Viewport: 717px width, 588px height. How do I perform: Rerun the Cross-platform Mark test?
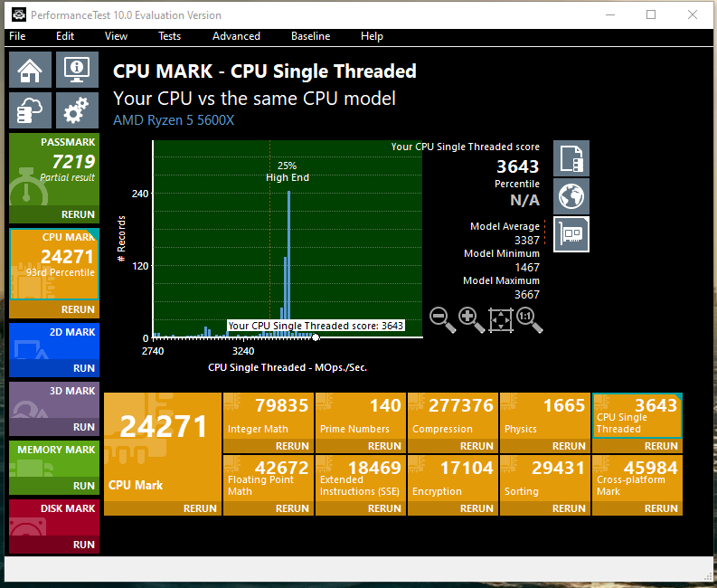pos(637,508)
